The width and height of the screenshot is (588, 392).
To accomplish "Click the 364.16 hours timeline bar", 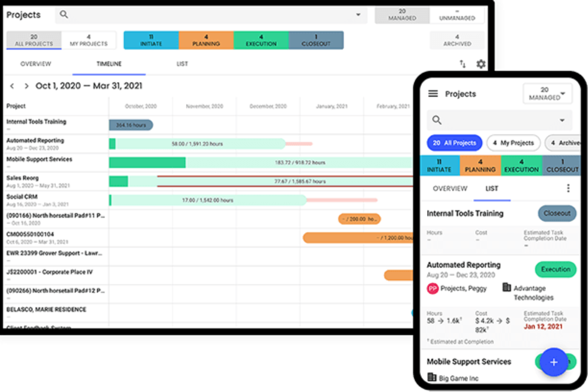I will tap(131, 125).
